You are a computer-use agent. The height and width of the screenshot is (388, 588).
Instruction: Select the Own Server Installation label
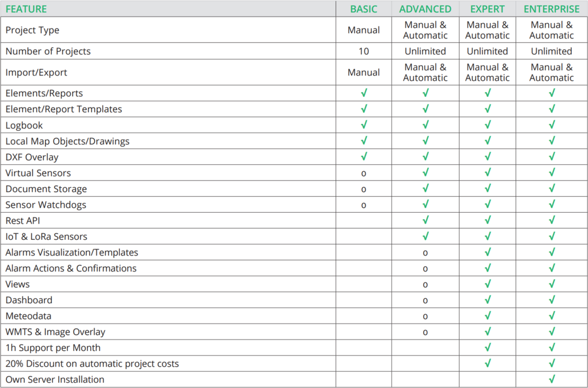click(55, 379)
